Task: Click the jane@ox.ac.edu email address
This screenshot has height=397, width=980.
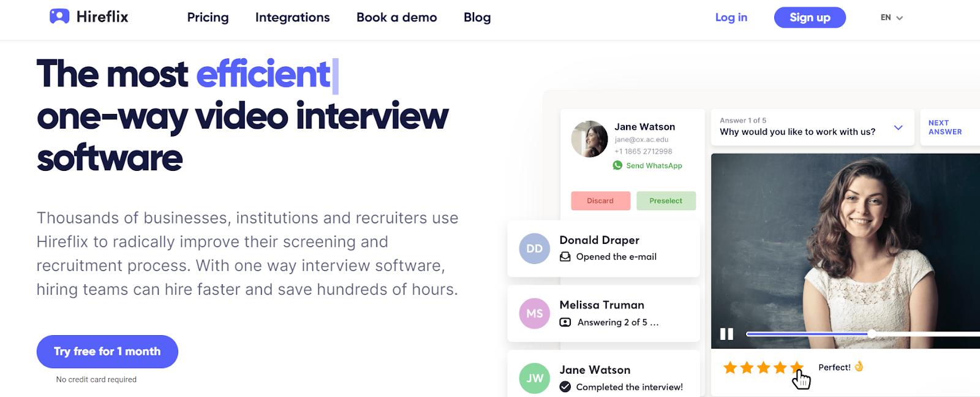Action: point(641,140)
